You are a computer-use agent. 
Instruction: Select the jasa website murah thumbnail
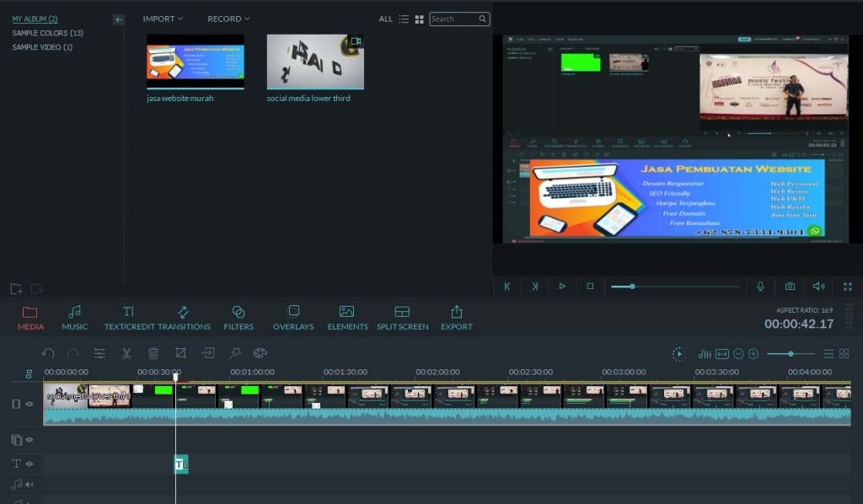(x=196, y=62)
